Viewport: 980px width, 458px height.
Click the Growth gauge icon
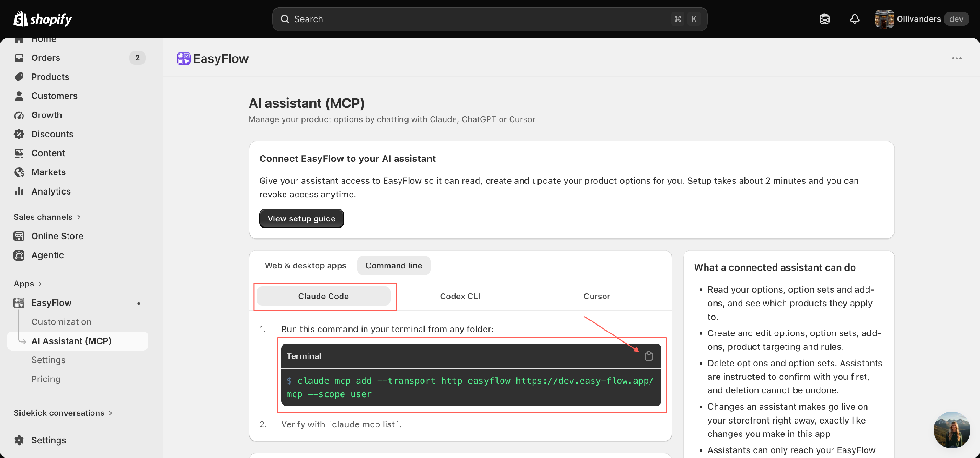pos(19,115)
